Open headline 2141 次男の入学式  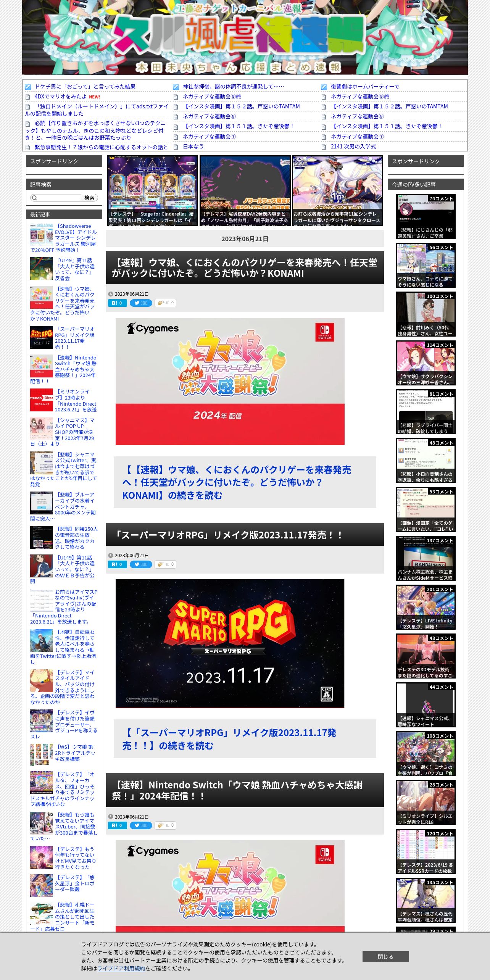tap(353, 147)
